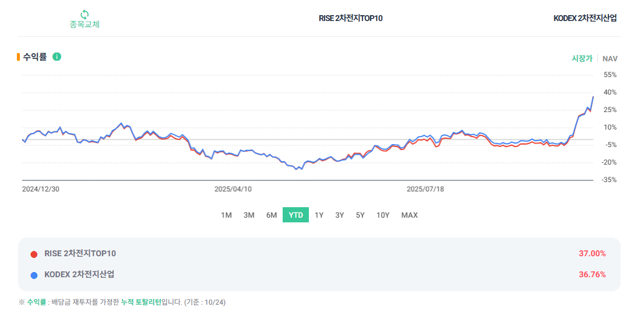Select the 3M period tab

(x=249, y=215)
